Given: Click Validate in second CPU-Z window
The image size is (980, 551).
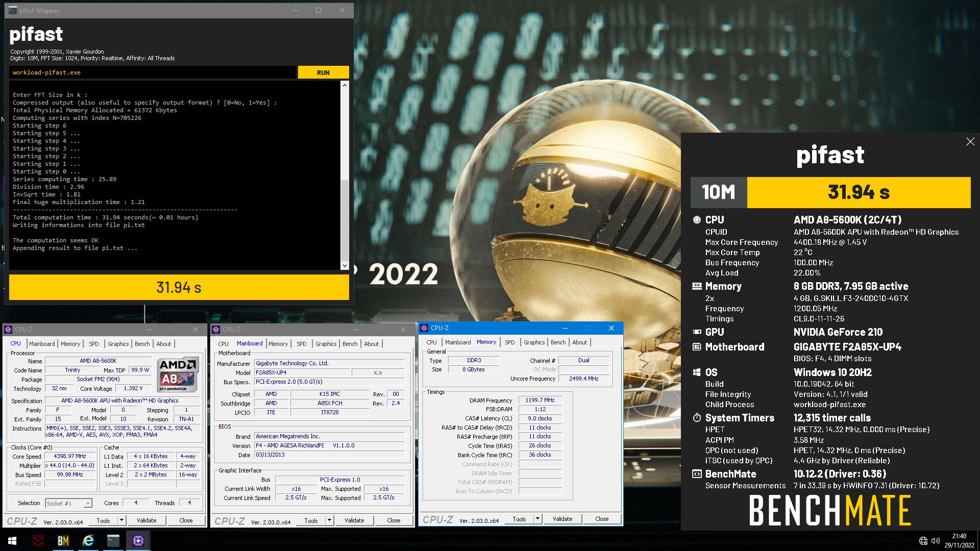Looking at the screenshot, I should 354,520.
